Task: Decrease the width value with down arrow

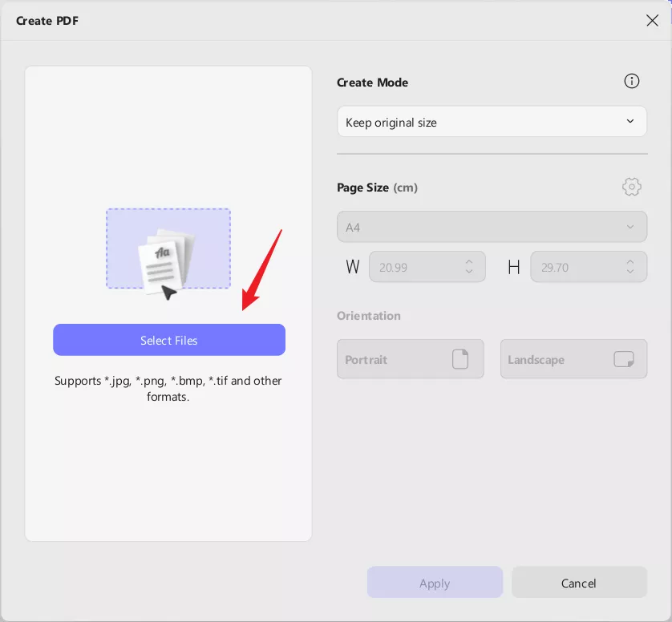Action: coord(469,273)
